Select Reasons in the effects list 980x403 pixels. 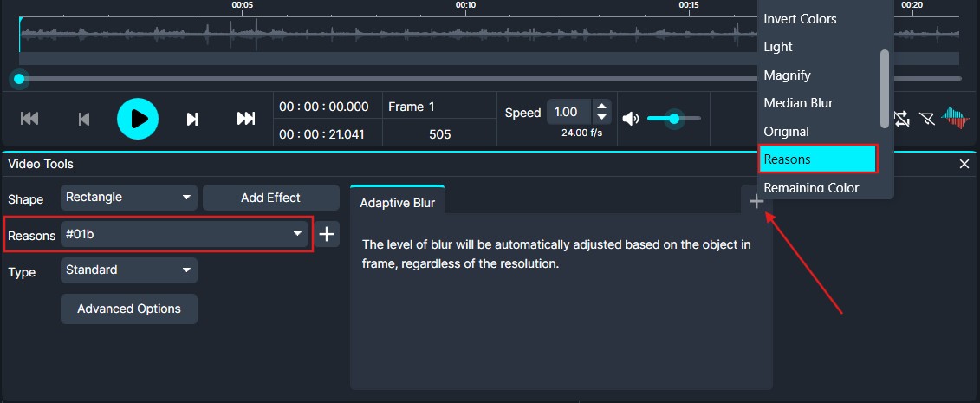coord(818,159)
